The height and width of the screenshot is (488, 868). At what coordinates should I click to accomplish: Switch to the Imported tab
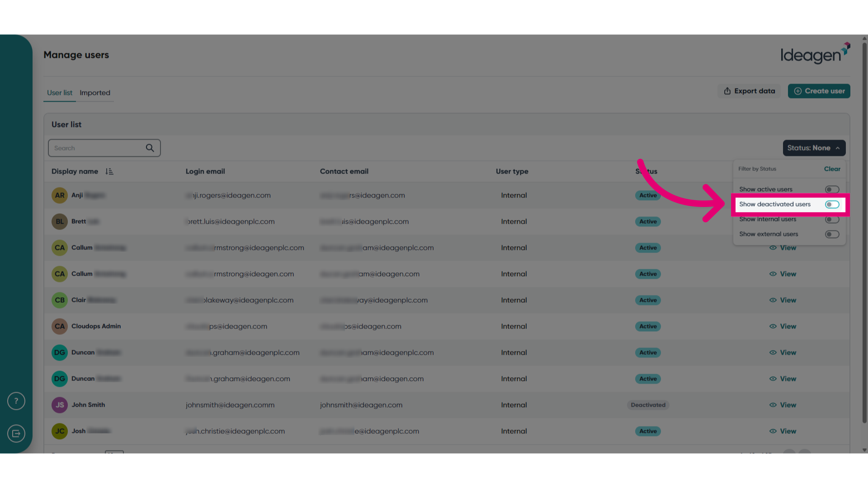click(x=95, y=93)
